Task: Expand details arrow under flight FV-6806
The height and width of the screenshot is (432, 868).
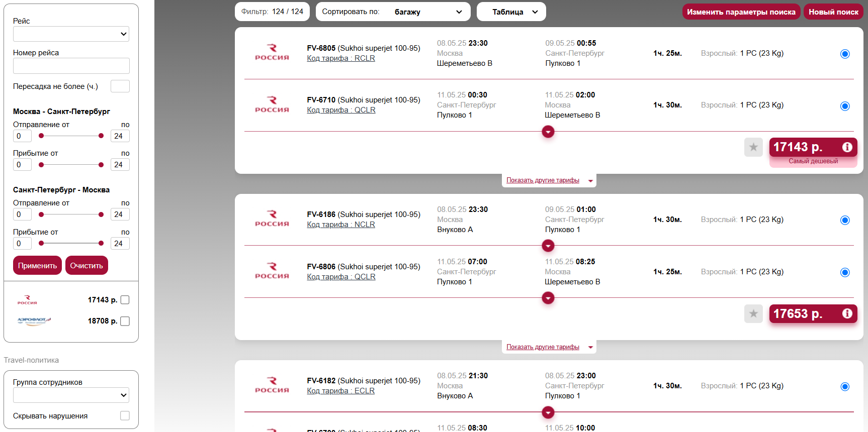Action: [548, 298]
